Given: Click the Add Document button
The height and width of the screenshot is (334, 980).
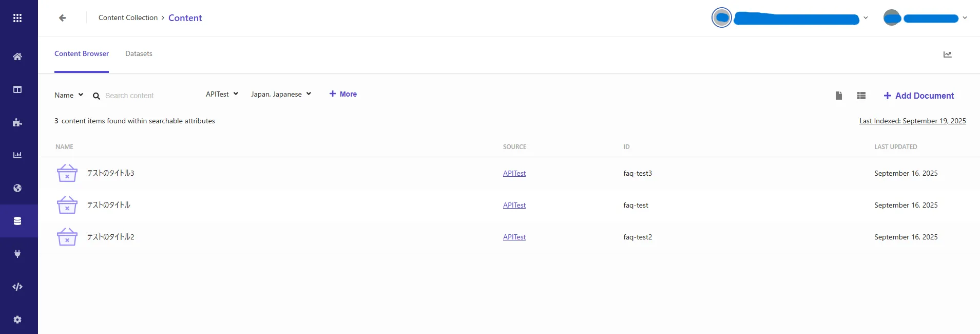Looking at the screenshot, I should coord(919,96).
